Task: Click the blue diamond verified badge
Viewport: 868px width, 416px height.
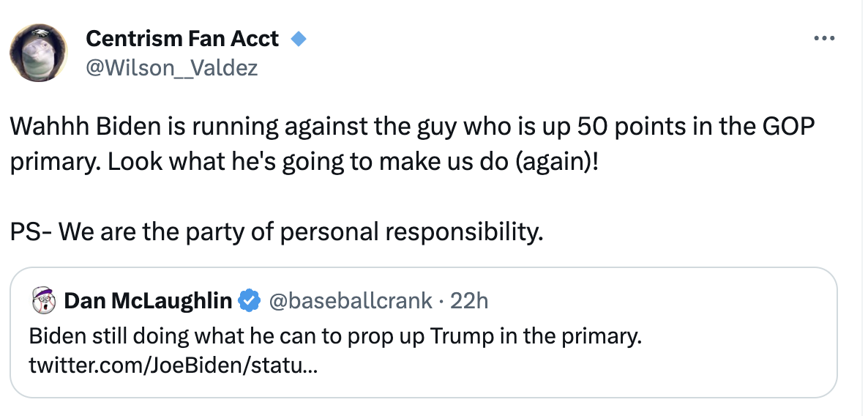Action: click(x=298, y=38)
